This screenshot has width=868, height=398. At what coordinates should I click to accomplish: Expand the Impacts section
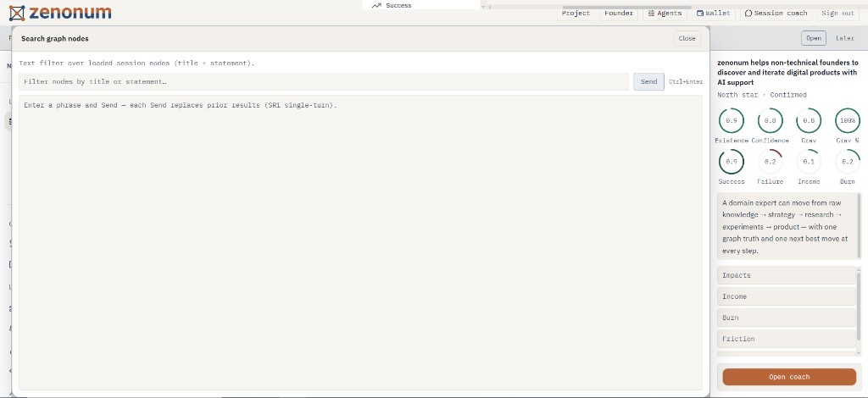[787, 275]
